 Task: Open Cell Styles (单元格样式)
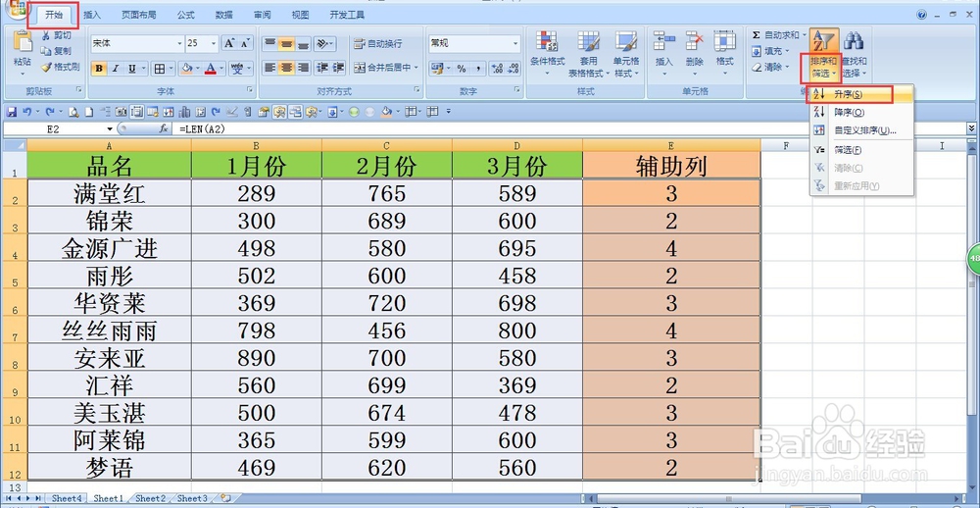pos(625,54)
